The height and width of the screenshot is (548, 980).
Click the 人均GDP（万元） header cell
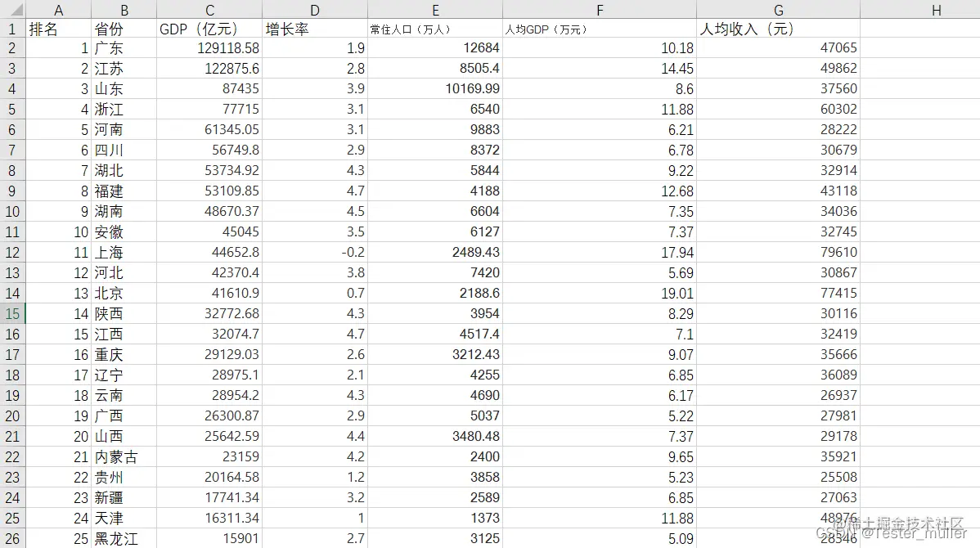point(600,29)
